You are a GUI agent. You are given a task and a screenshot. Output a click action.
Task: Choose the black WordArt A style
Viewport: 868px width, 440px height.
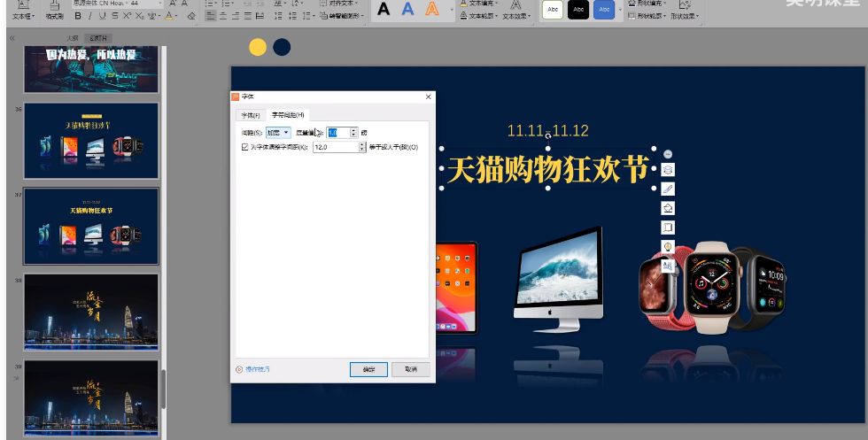(383, 9)
